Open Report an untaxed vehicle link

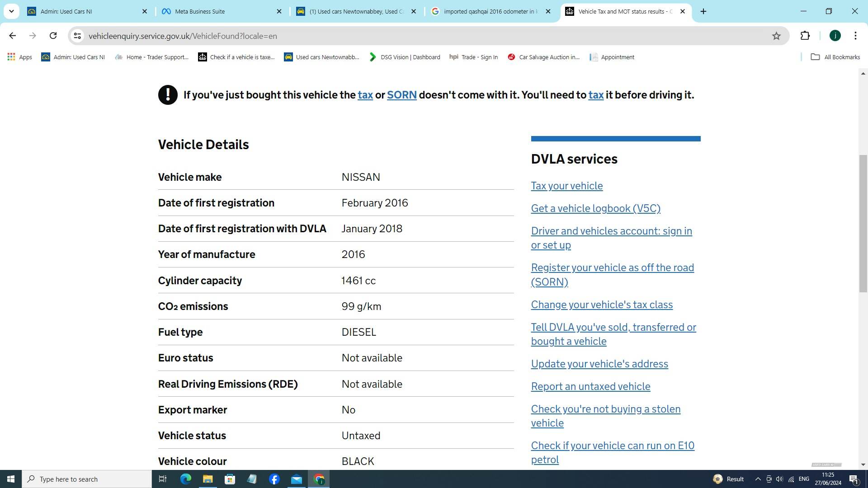pyautogui.click(x=590, y=386)
